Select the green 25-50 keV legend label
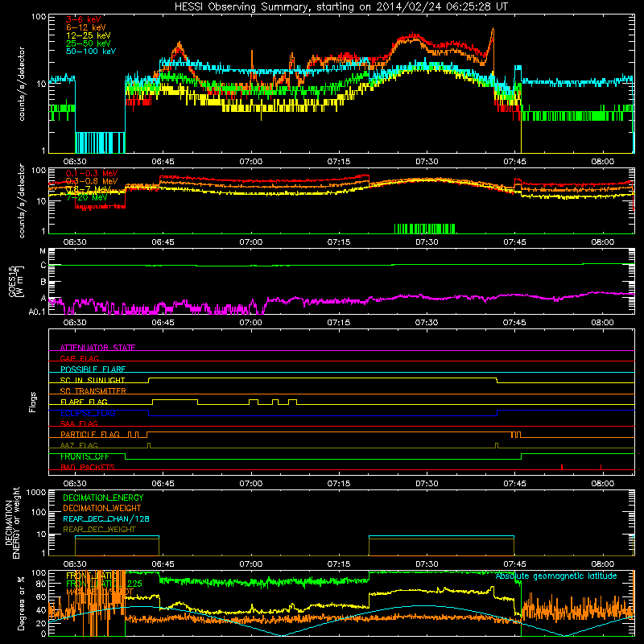 (88, 43)
